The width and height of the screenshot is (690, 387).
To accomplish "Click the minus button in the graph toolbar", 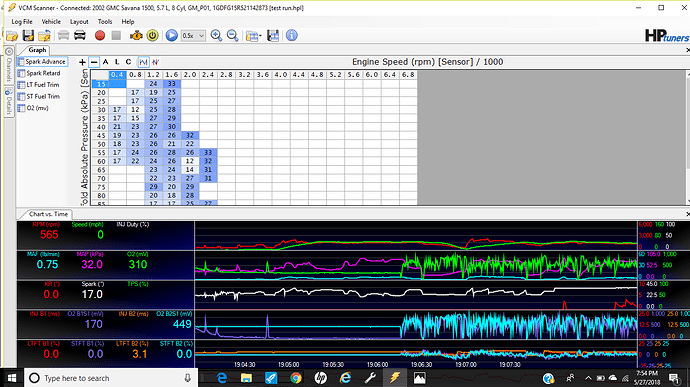I will 94,62.
